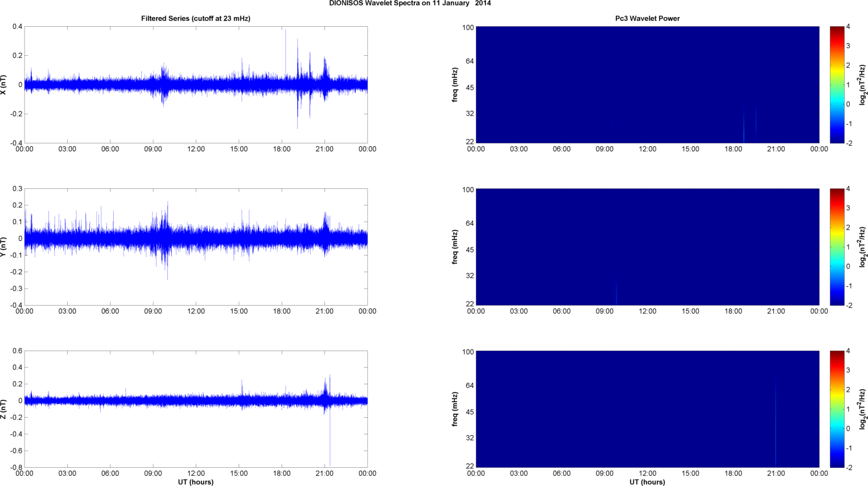The height and width of the screenshot is (486, 868).
Task: Click the "Y (nT)" axis label
Action: click(x=3, y=247)
